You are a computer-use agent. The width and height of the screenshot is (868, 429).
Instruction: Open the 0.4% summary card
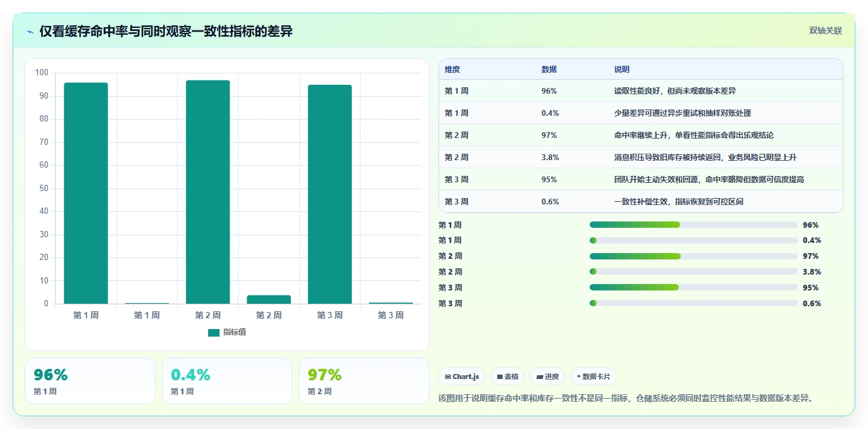[227, 381]
